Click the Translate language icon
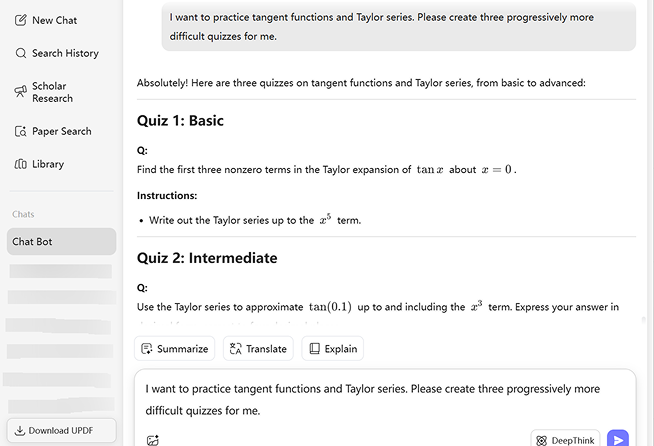The height and width of the screenshot is (446, 654). pyautogui.click(x=236, y=349)
